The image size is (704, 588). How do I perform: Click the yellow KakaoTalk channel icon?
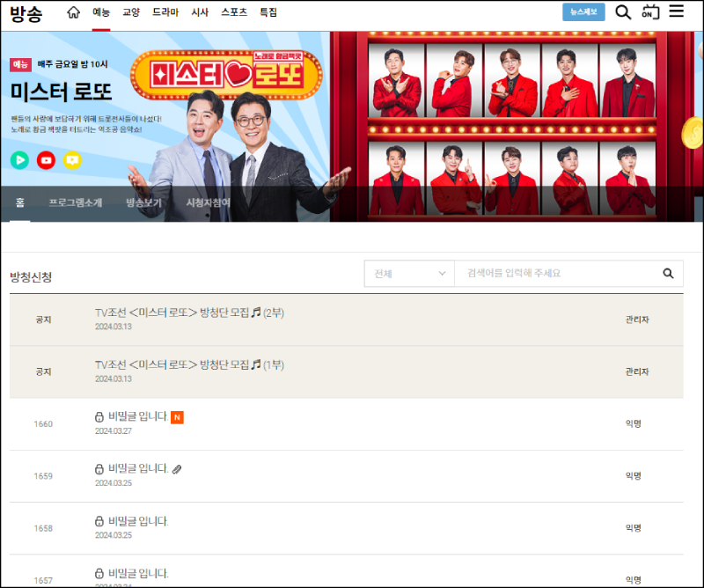[72, 160]
